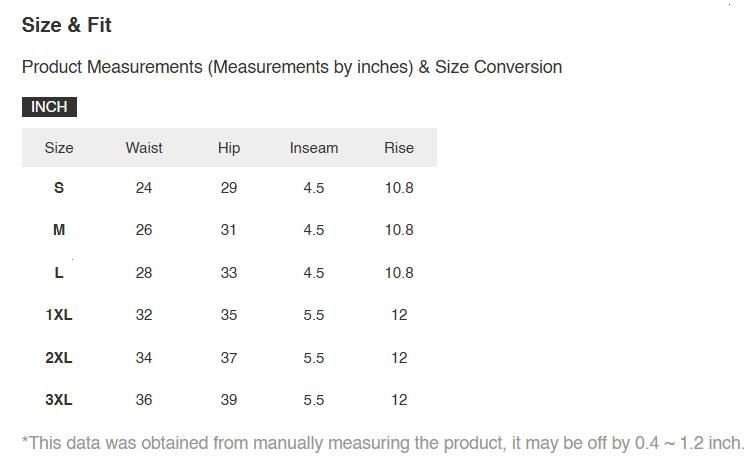753x465 pixels.
Task: Click the Size & Fit heading
Action: click(x=67, y=25)
